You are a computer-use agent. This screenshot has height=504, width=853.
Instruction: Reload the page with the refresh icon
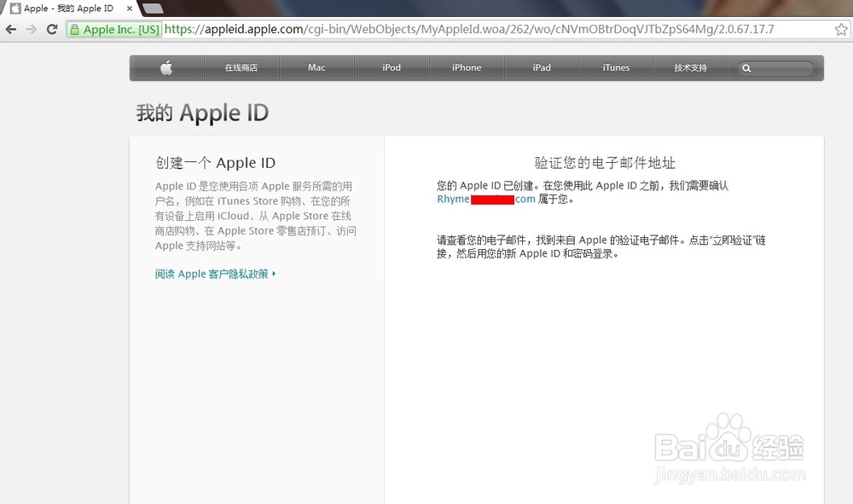tap(52, 29)
